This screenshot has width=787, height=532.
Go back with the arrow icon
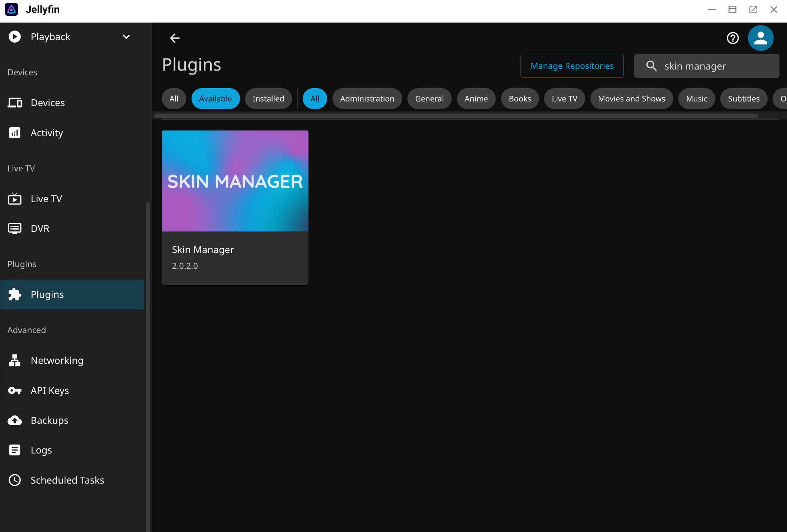click(x=175, y=38)
